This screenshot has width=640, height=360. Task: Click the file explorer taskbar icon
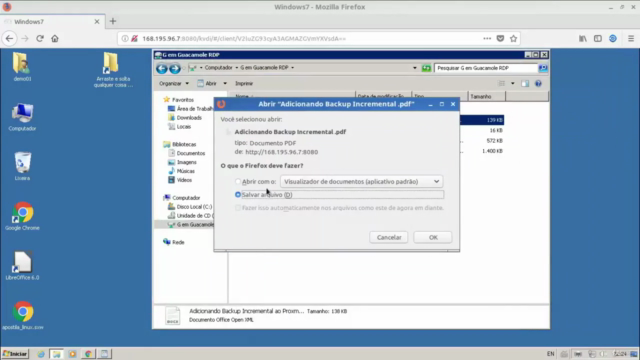click(56, 354)
